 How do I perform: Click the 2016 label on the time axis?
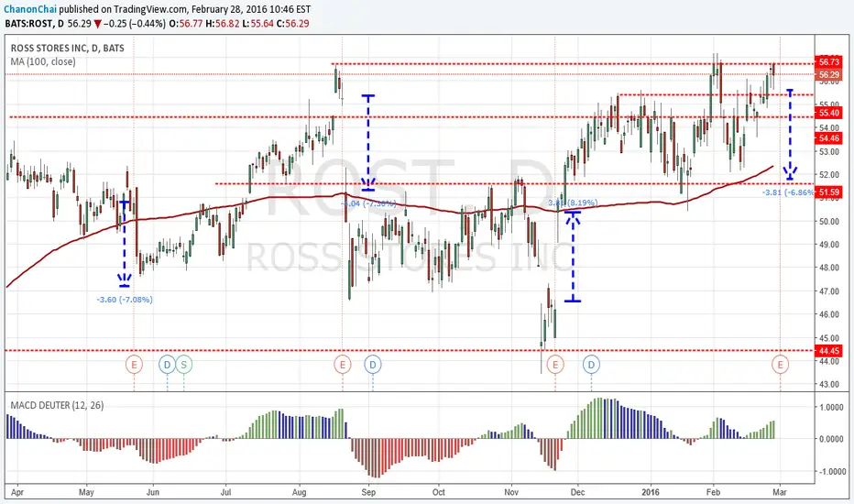click(651, 492)
